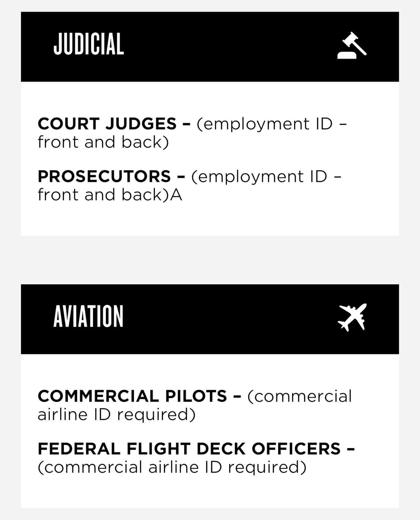The height and width of the screenshot is (520, 420).
Task: Click empty white area below Prosecutors entry
Action: (x=210, y=220)
